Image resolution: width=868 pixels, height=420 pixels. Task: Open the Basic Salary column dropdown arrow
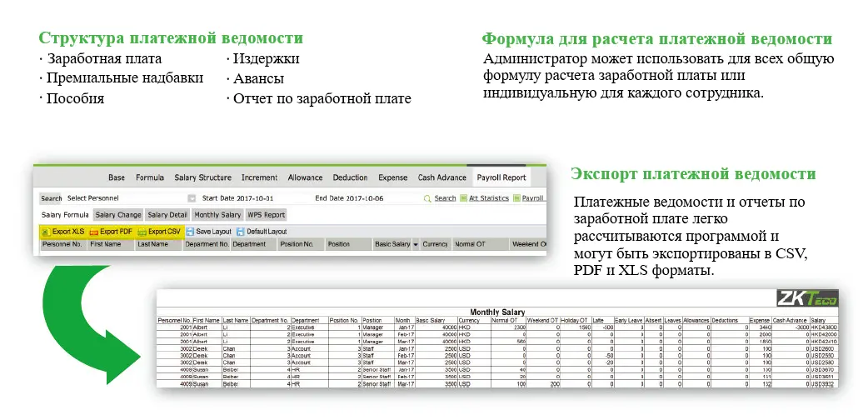[415, 245]
